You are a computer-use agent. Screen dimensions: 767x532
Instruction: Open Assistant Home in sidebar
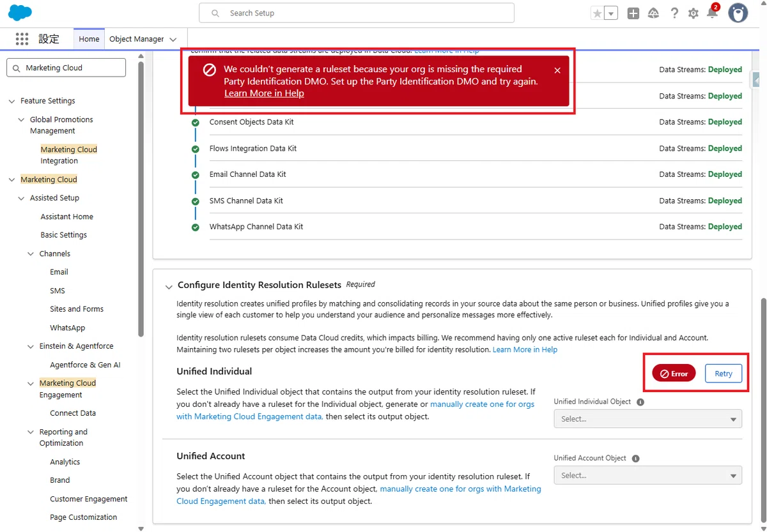(x=66, y=217)
